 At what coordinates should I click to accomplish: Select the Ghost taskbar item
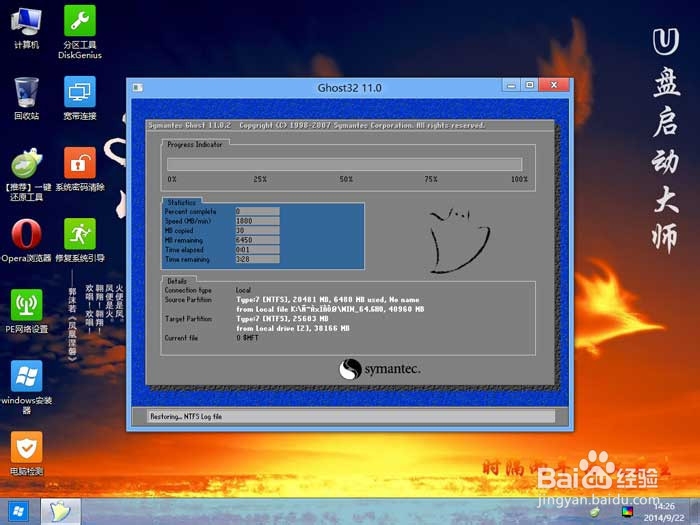[61, 511]
